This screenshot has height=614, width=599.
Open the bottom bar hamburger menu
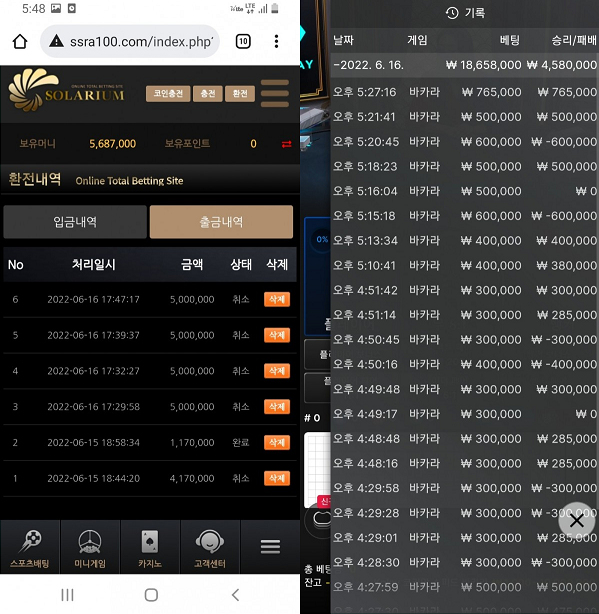click(270, 547)
